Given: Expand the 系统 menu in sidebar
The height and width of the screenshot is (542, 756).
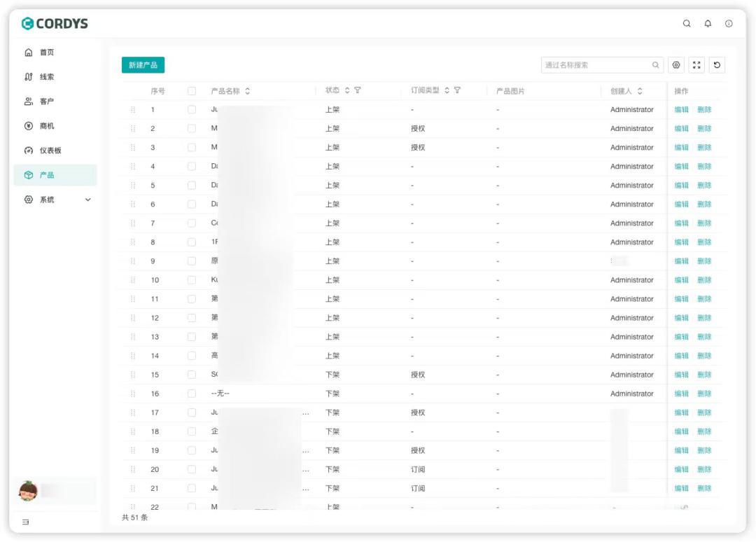Looking at the screenshot, I should (87, 200).
